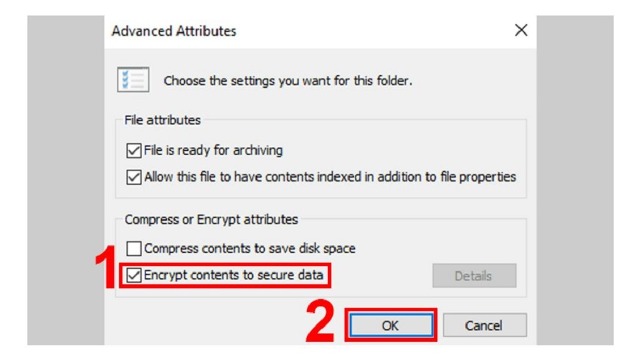644x359 pixels.
Task: Enable Compress contents to save disk space checkbox
Action: tap(134, 248)
